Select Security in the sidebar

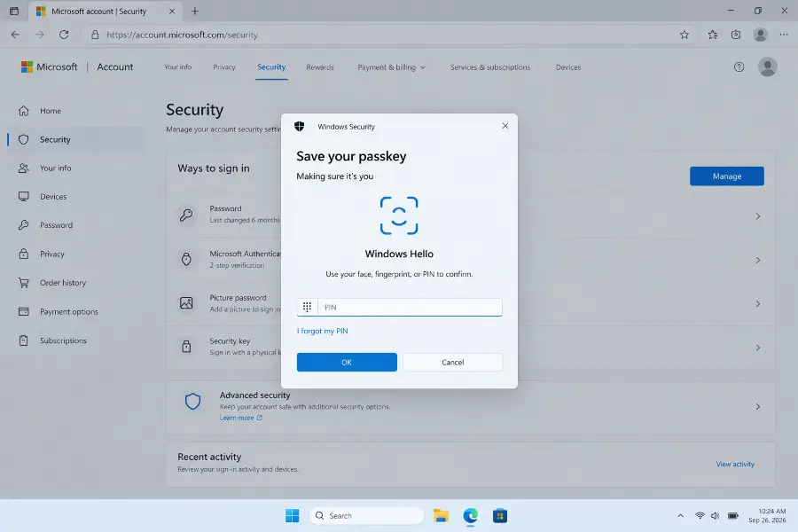[75, 139]
